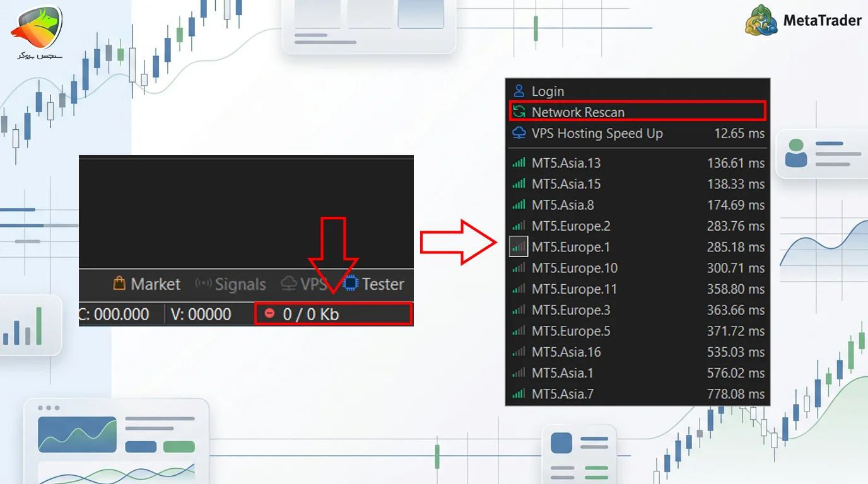Click the MetaTrader logo
Screen dimensions: 868x484
point(804,20)
